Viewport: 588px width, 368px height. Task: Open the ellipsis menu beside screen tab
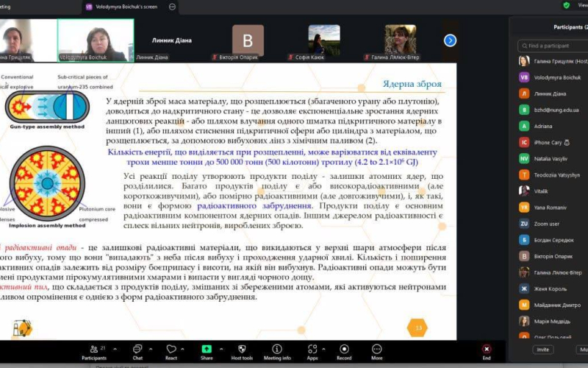[x=172, y=7]
